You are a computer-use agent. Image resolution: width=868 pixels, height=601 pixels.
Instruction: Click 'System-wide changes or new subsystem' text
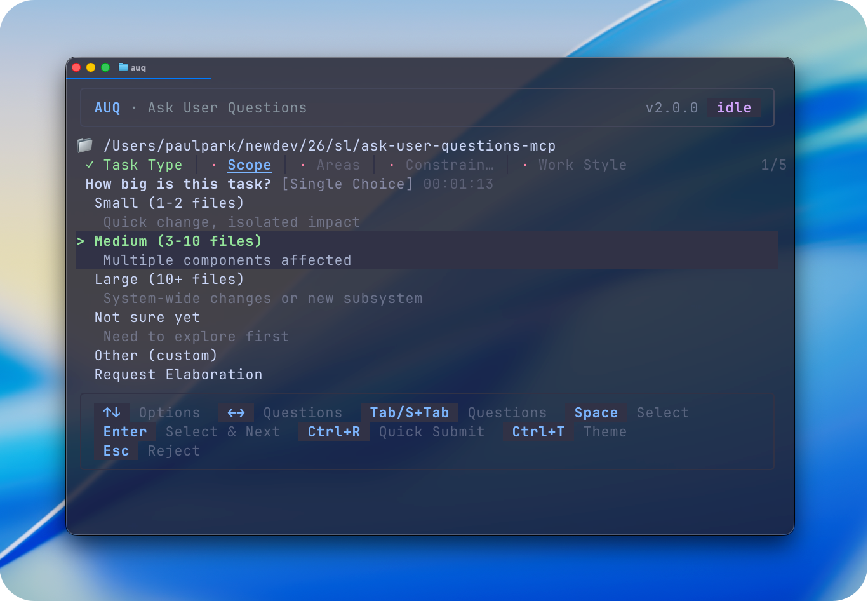(x=263, y=299)
